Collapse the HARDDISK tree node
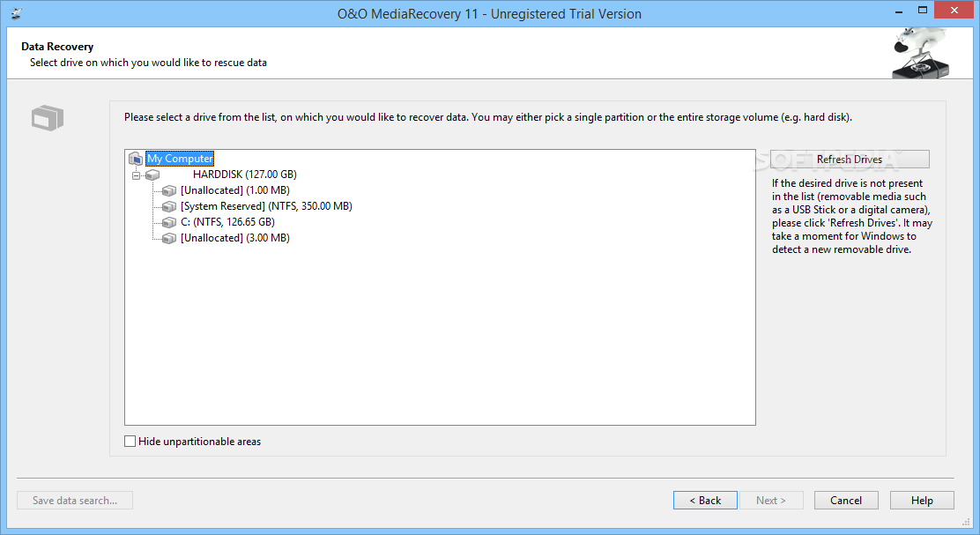This screenshot has width=980, height=535. [136, 175]
